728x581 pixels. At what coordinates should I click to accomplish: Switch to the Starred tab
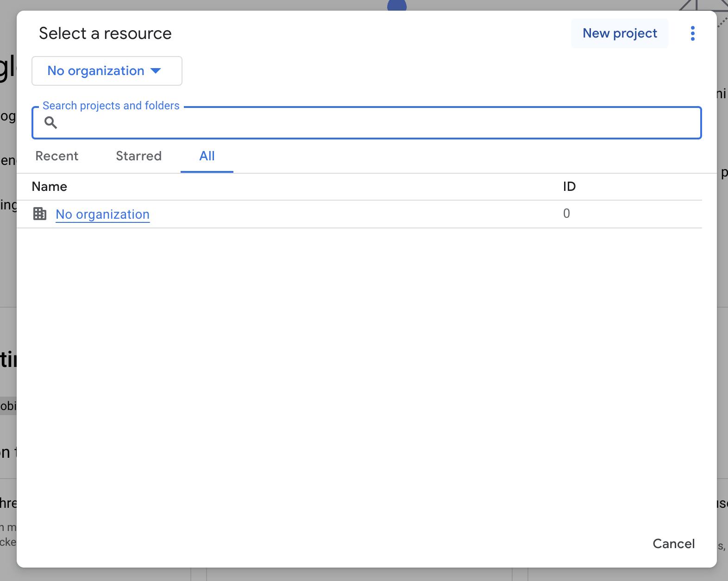139,156
